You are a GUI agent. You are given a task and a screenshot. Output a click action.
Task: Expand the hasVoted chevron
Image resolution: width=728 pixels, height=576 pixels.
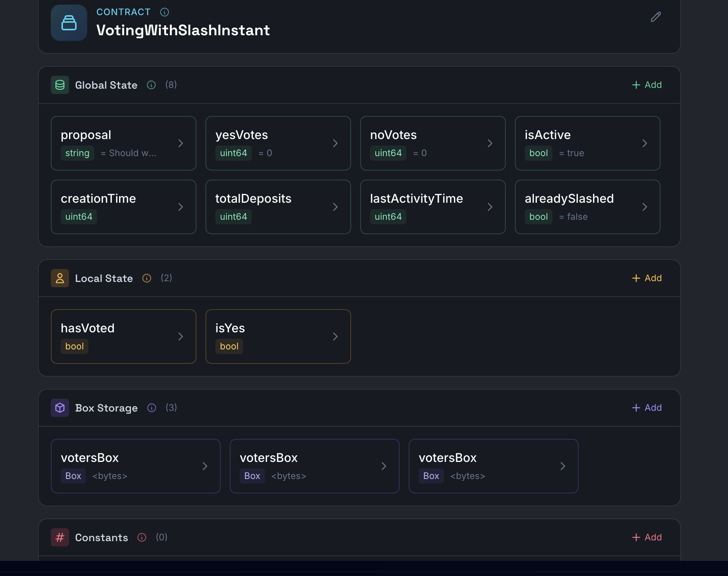coord(180,337)
